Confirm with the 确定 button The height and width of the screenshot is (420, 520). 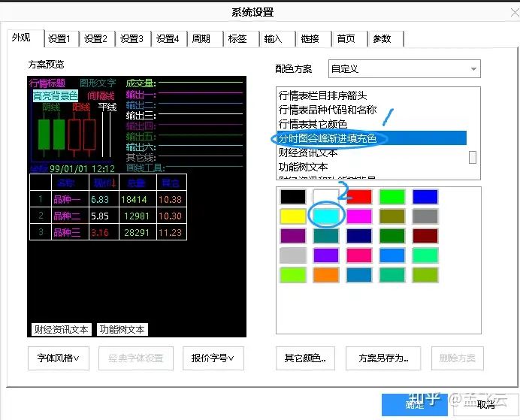coord(415,404)
